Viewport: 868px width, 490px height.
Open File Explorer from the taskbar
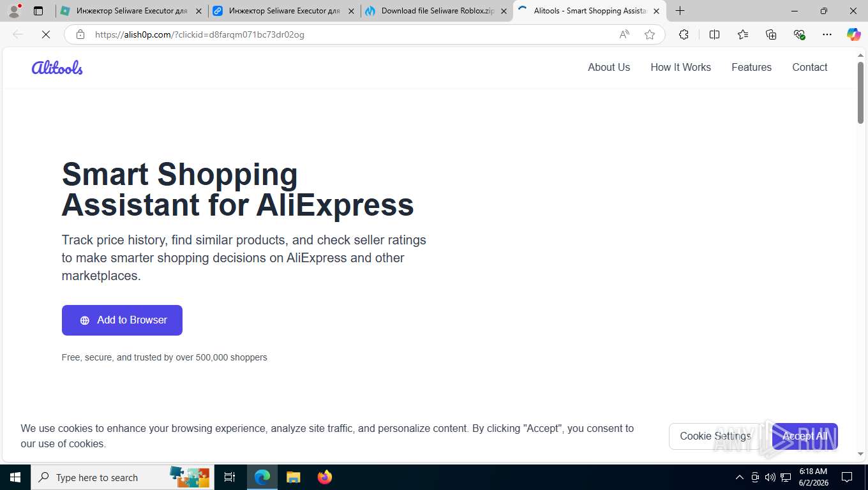click(293, 477)
